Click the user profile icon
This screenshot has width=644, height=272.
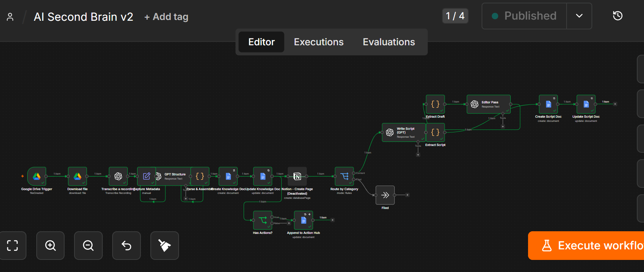10,17
